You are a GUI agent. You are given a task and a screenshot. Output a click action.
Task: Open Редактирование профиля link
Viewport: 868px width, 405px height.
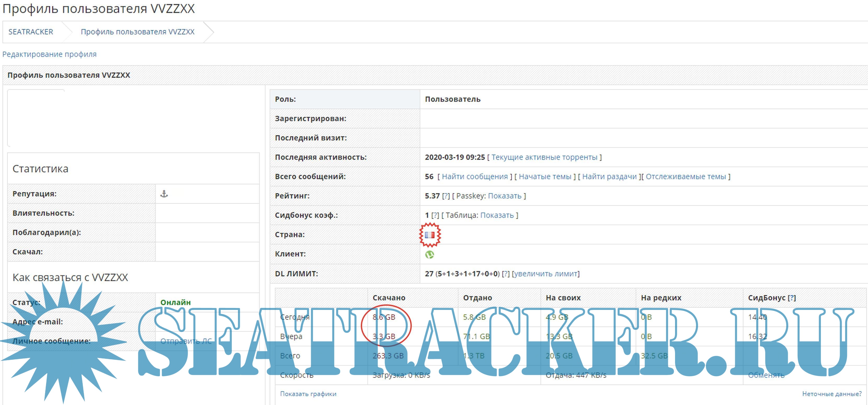(49, 54)
